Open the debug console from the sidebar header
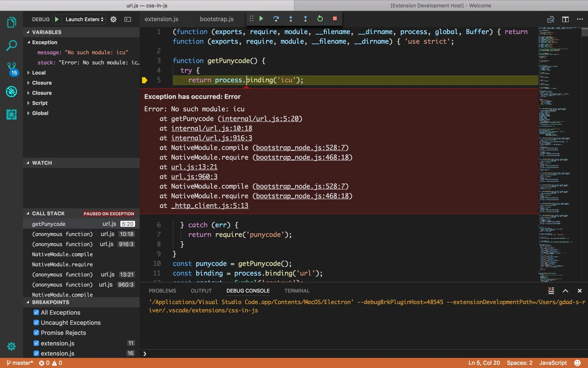Viewport: 588px width, 368px height. click(x=128, y=19)
